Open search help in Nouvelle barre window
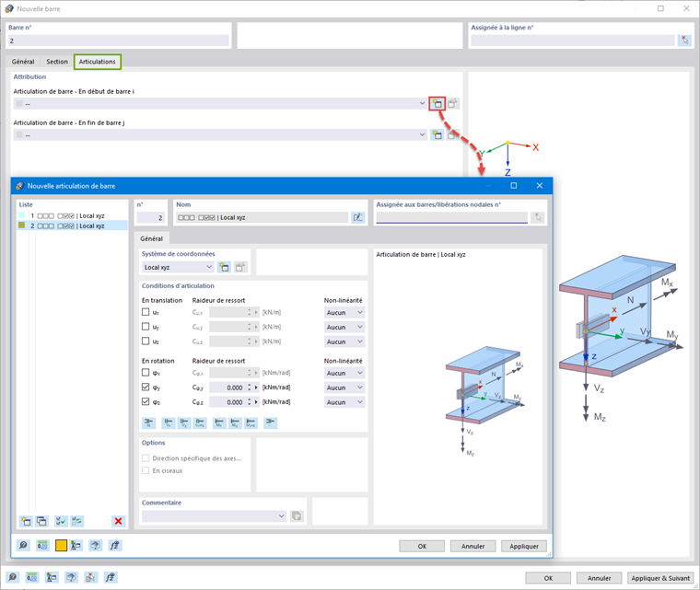Image resolution: width=700 pixels, height=590 pixels. click(x=13, y=577)
